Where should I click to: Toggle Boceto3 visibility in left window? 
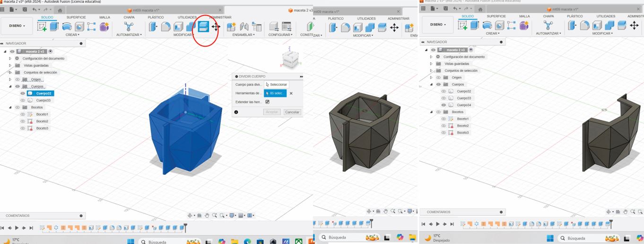23,128
